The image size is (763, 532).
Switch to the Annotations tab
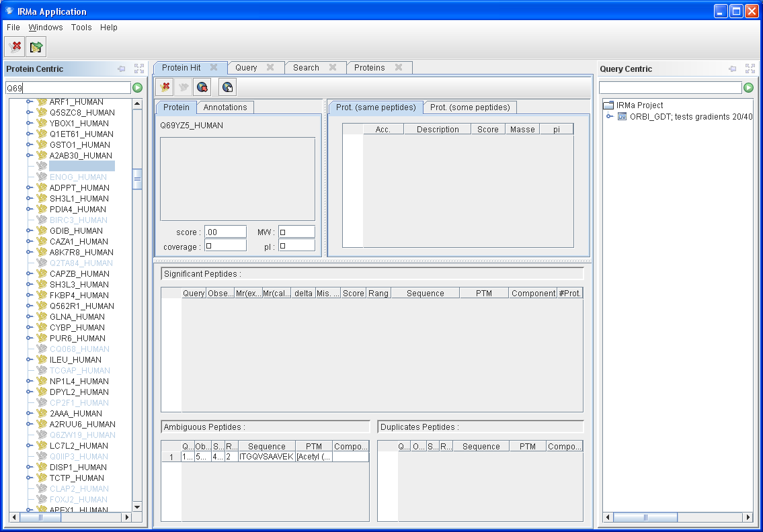(x=225, y=107)
